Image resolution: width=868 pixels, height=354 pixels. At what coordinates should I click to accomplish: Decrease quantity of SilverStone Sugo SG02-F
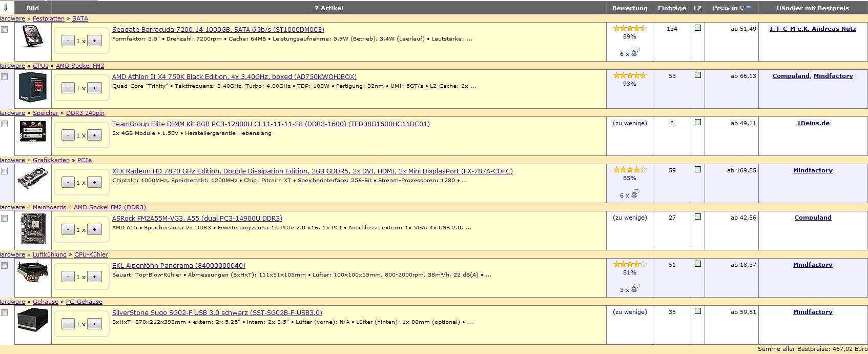tap(68, 324)
